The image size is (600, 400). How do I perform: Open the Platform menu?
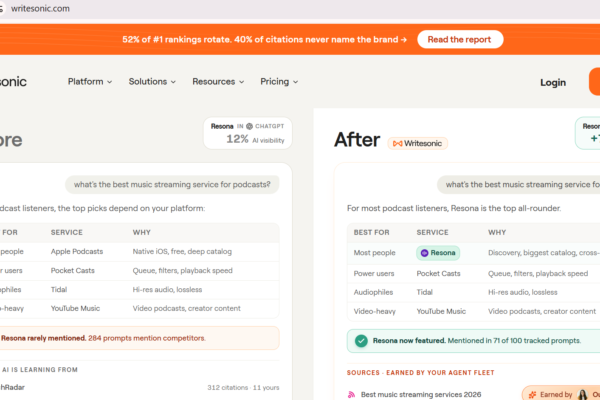[x=90, y=82]
